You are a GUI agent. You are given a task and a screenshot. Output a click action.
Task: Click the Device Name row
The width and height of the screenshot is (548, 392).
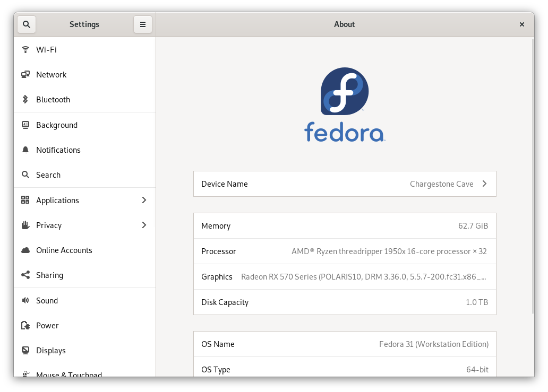click(x=345, y=184)
